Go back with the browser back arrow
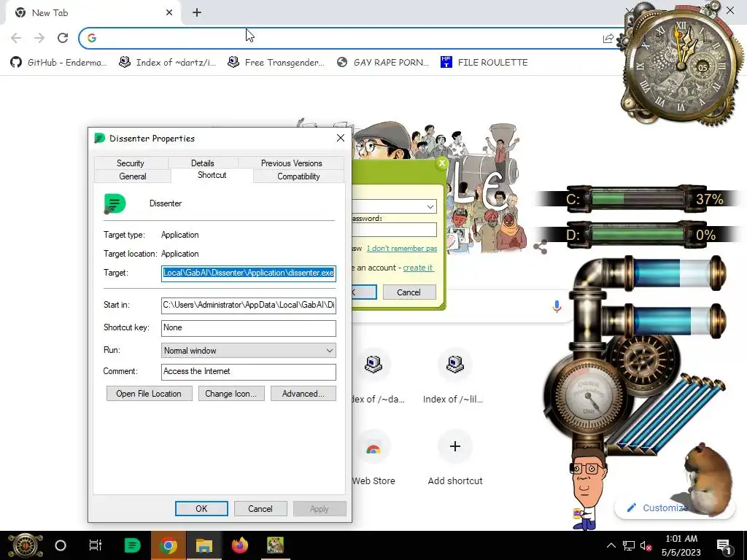Image resolution: width=747 pixels, height=560 pixels. [16, 38]
